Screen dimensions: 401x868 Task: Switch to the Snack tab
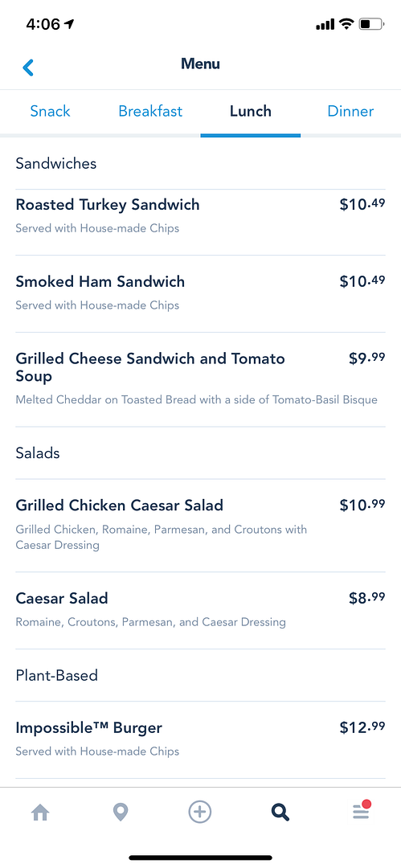pos(51,111)
